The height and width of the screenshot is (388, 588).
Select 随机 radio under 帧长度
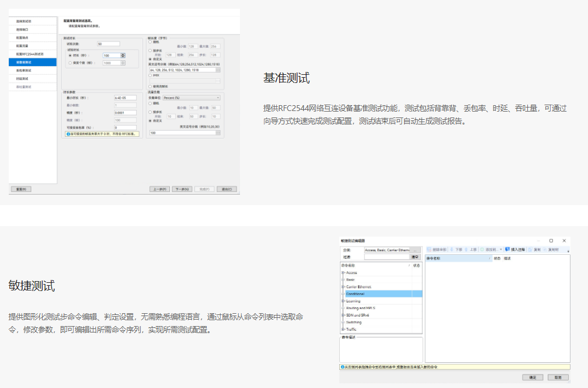pyautogui.click(x=150, y=41)
